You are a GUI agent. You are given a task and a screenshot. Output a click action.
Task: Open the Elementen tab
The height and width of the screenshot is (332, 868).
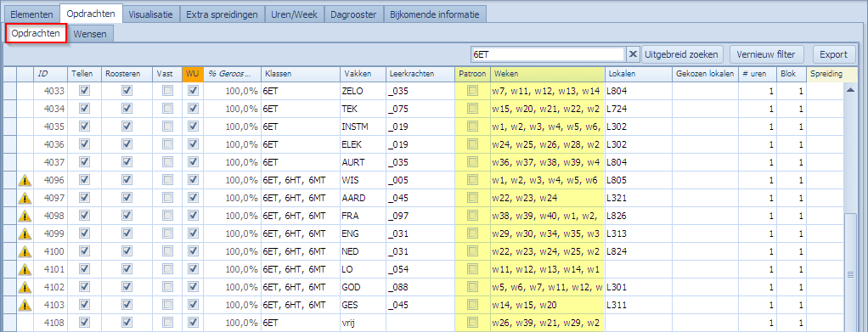32,14
